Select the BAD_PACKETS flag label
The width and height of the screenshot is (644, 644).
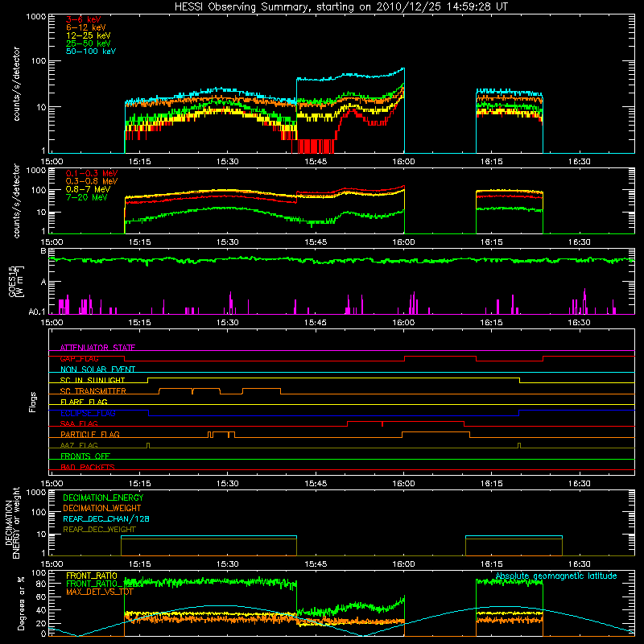(88, 467)
